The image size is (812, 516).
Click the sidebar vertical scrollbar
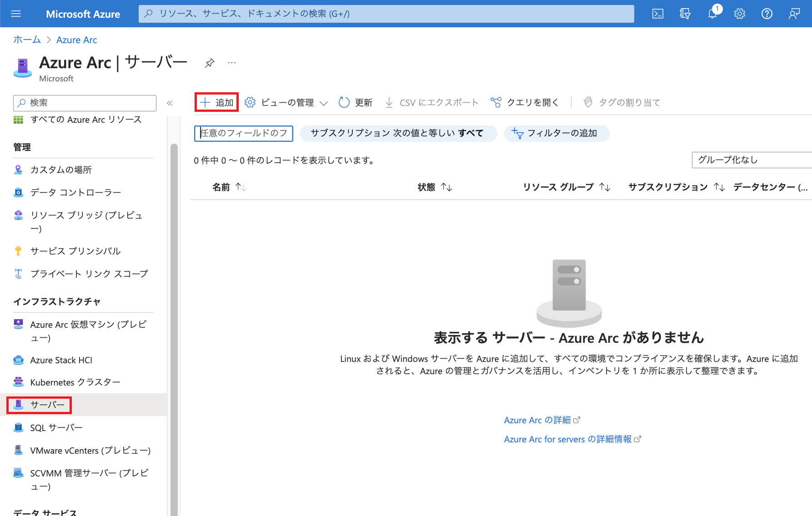coord(174,330)
